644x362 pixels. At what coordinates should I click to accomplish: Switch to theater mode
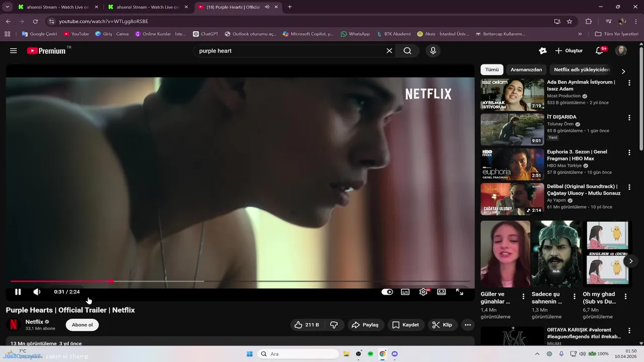(x=441, y=292)
